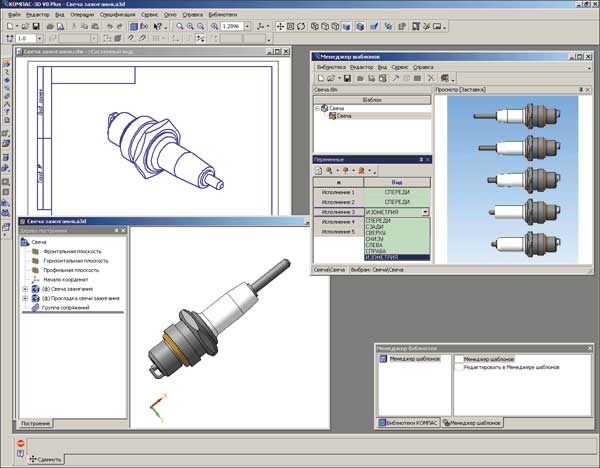
Task: Open the Сервис menu in main menu bar
Action: coord(149,16)
